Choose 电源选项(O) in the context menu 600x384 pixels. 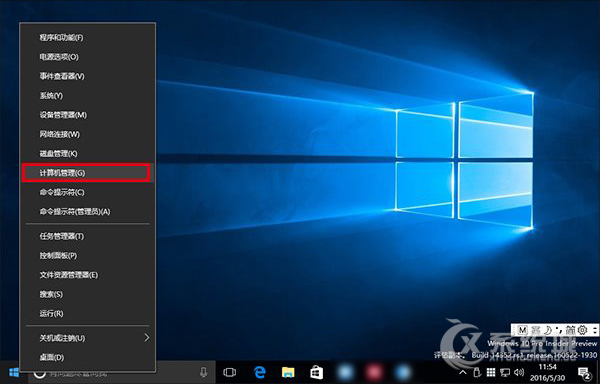point(88,57)
